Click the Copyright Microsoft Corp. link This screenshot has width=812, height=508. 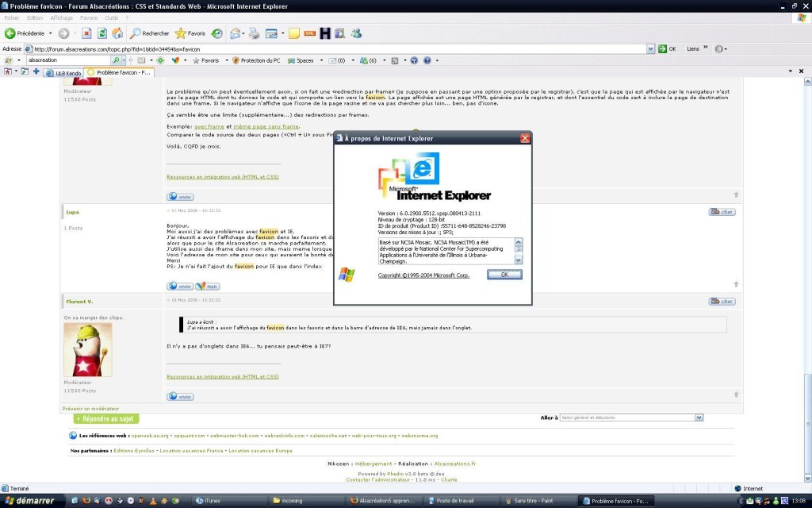(423, 275)
